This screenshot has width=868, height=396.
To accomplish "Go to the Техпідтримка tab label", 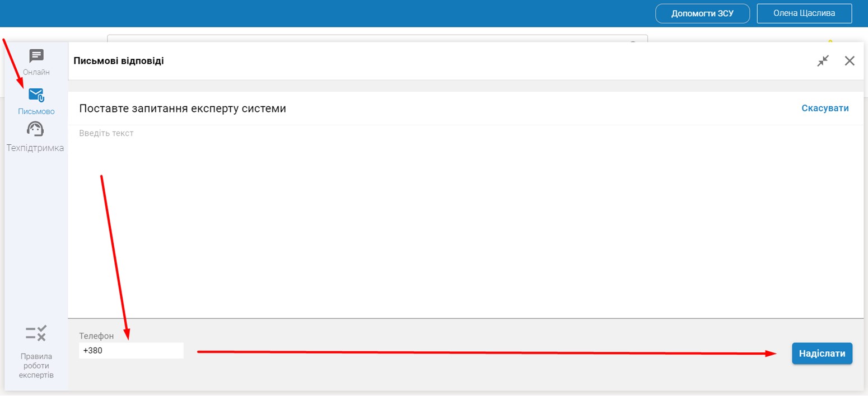I will (x=35, y=148).
